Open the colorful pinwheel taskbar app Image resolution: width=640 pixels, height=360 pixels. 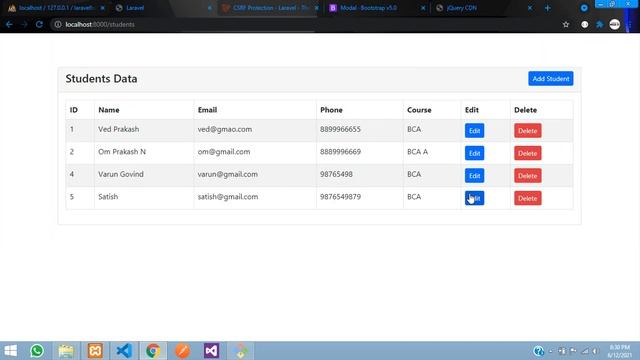pyautogui.click(x=240, y=351)
